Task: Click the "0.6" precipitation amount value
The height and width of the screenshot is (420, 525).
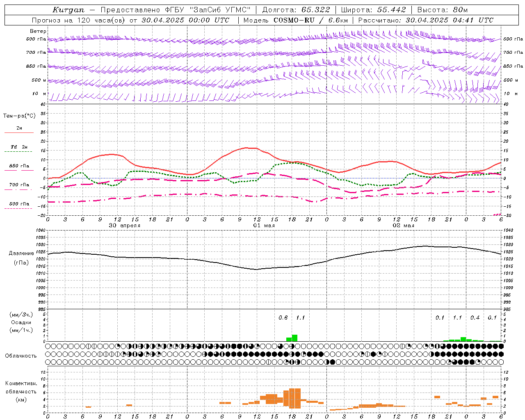Action: pos(283,318)
